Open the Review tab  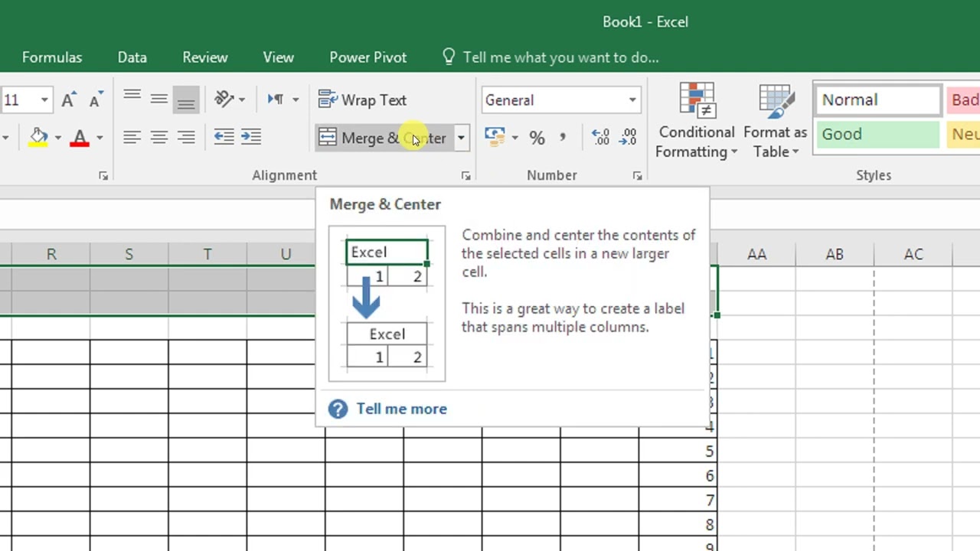[205, 57]
